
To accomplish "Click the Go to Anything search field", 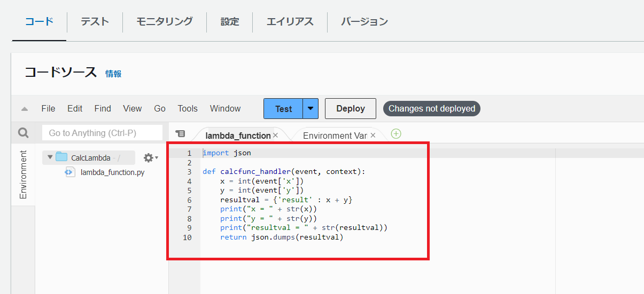I will tap(102, 133).
